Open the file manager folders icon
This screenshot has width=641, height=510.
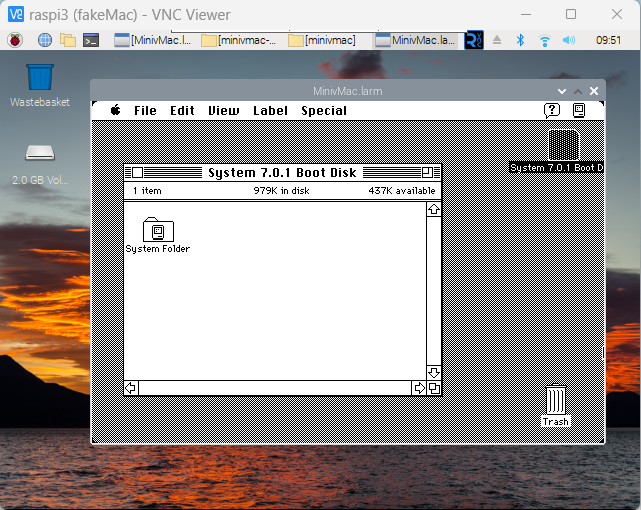point(68,40)
